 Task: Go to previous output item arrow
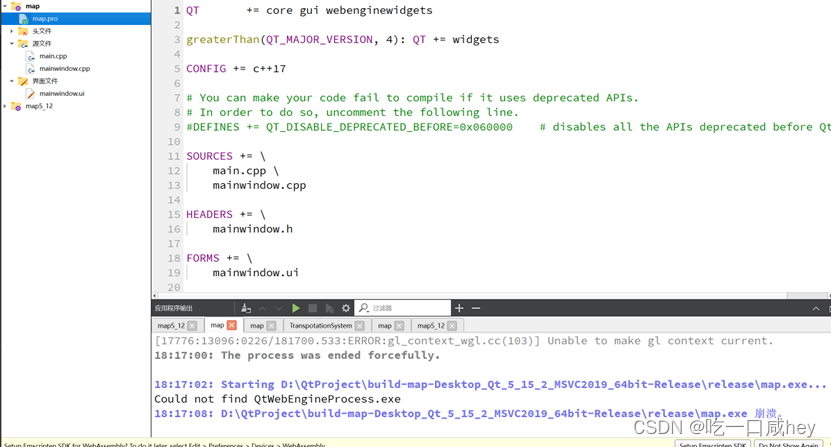pyautogui.click(x=262, y=308)
